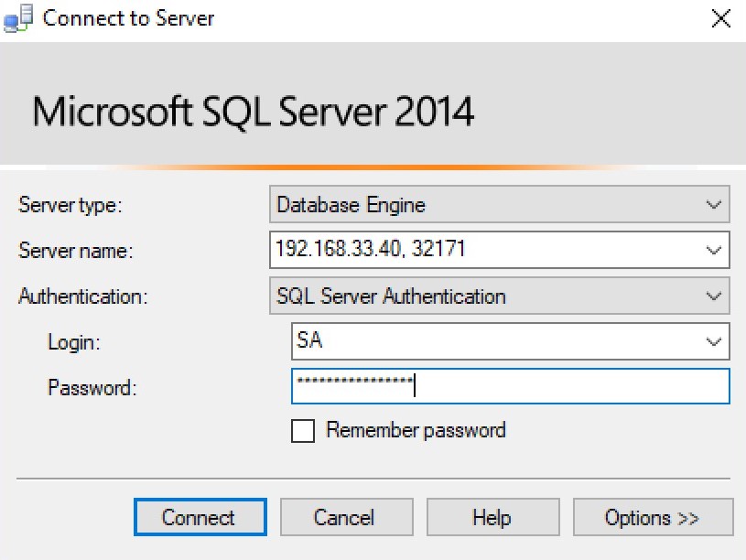Image resolution: width=746 pixels, height=560 pixels.
Task: Expand the Server name dropdown arrow
Action: click(x=713, y=250)
